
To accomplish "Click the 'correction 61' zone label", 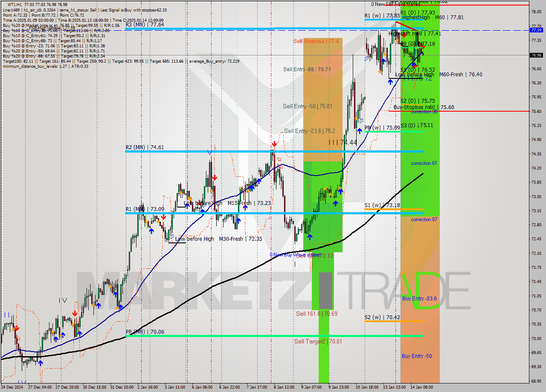I will point(424,163).
